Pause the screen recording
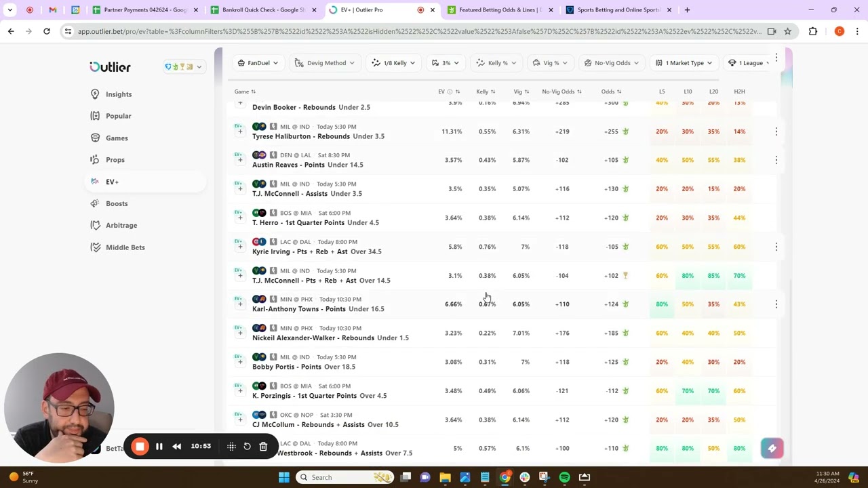 click(159, 446)
